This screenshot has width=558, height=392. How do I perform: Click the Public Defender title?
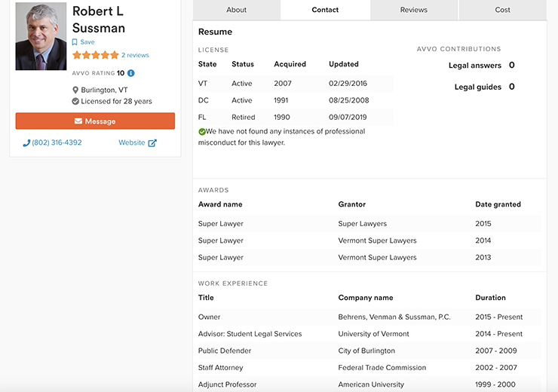pyautogui.click(x=225, y=351)
